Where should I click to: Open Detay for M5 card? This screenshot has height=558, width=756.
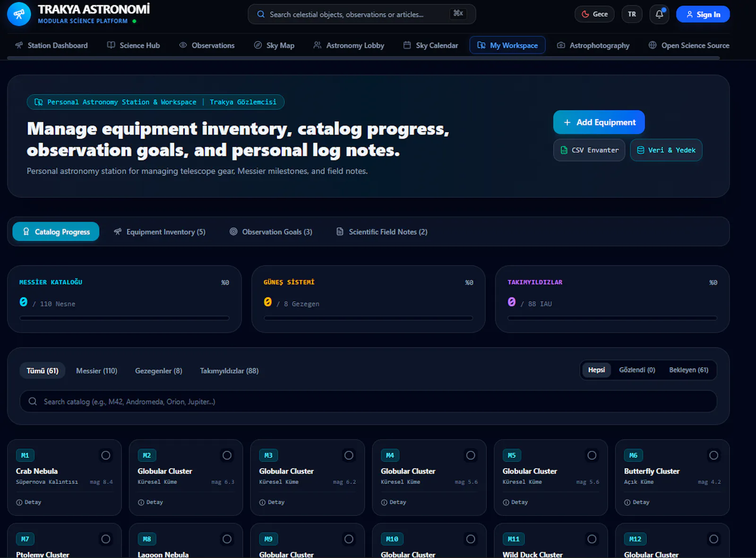point(515,502)
